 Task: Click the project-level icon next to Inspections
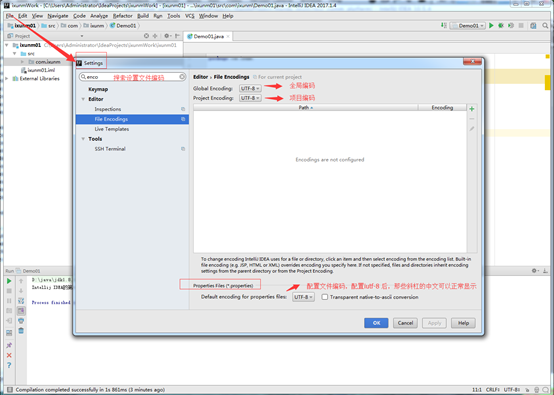click(183, 109)
